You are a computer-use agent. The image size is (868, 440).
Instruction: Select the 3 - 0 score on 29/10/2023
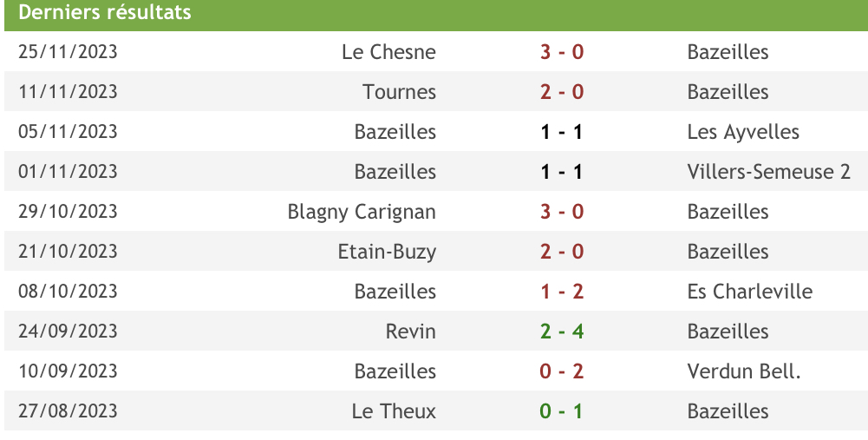562,212
